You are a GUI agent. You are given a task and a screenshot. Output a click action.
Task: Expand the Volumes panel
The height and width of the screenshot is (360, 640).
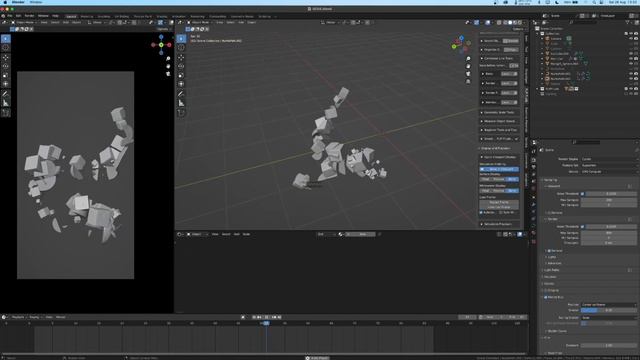pyautogui.click(x=550, y=277)
